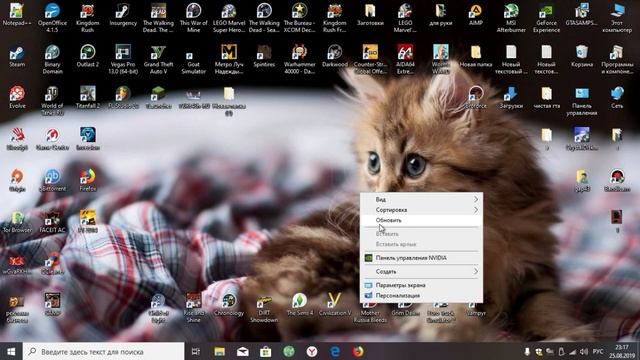Open Панель управления NVIDIA from context menu
Viewport: 640px width, 360px height.
click(421, 258)
